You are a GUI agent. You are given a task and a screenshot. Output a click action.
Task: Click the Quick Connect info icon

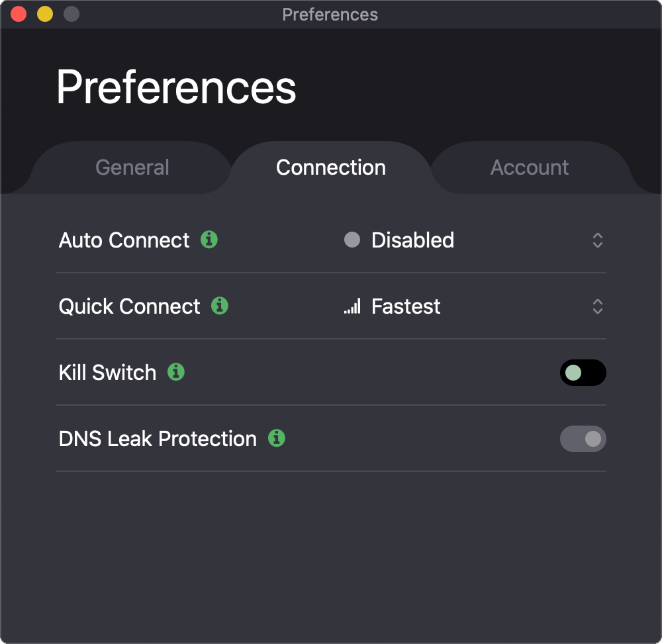pyautogui.click(x=220, y=306)
